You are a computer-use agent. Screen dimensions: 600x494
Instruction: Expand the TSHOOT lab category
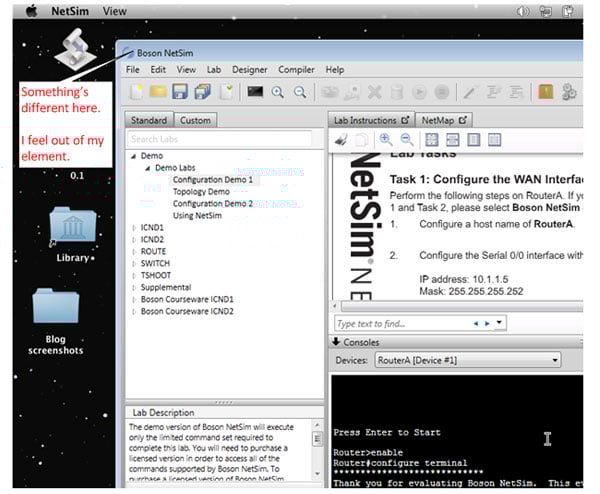134,276
